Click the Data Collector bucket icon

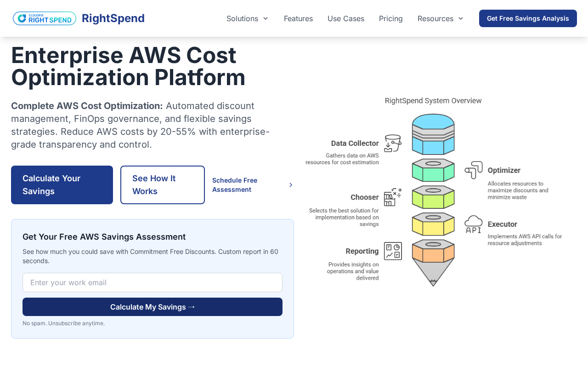click(x=392, y=144)
